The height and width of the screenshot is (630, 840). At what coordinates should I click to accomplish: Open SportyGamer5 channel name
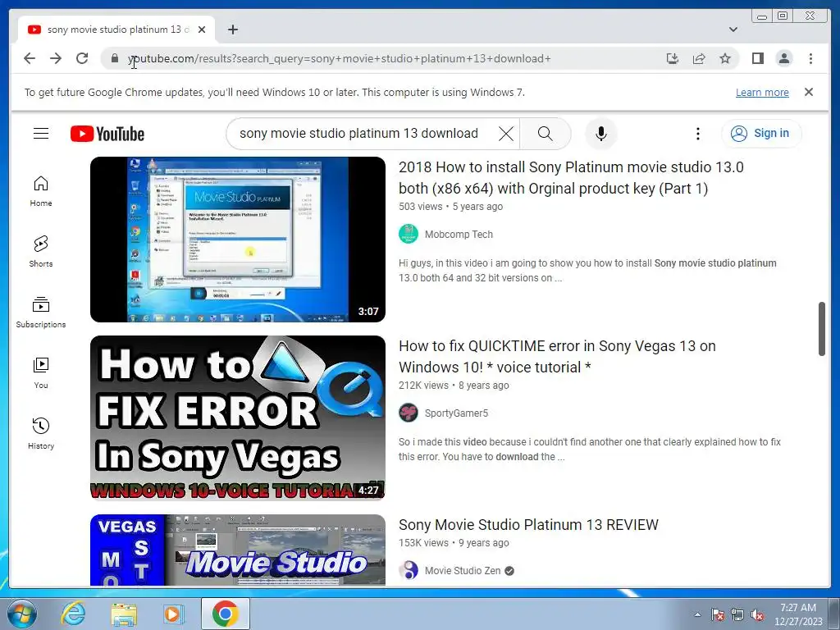pyautogui.click(x=456, y=413)
